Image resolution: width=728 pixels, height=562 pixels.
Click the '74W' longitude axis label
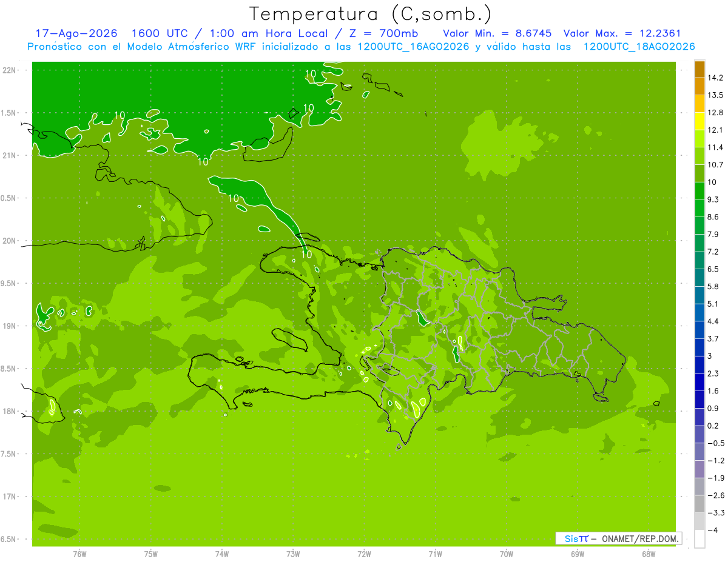pos(222,554)
